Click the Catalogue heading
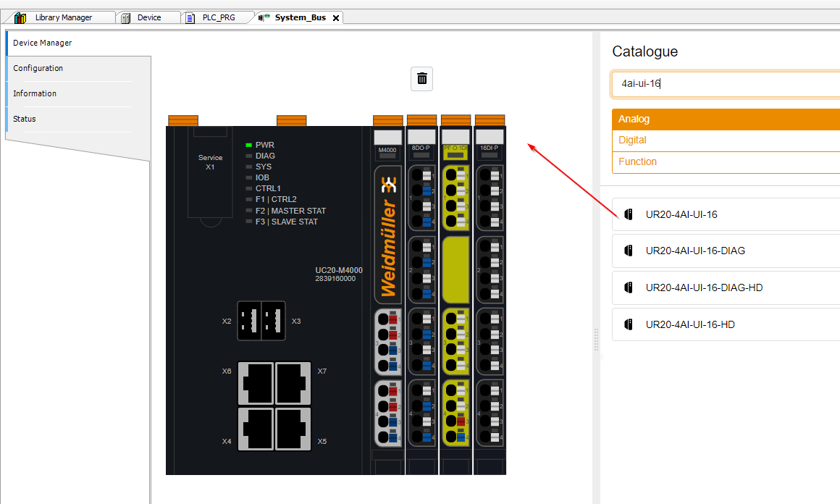This screenshot has height=504, width=840. pyautogui.click(x=645, y=51)
